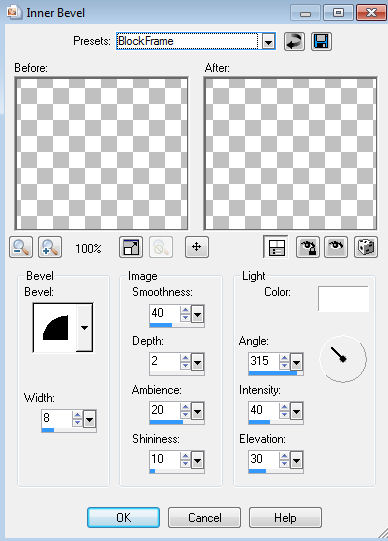388x541 pixels.
Task: Click the Proof eye icon
Action: pos(336,247)
